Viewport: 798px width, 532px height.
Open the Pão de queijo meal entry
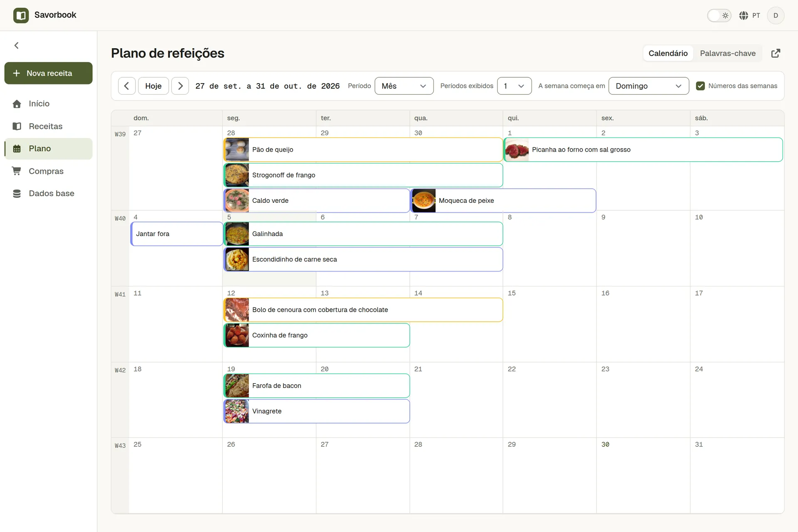[363, 150]
